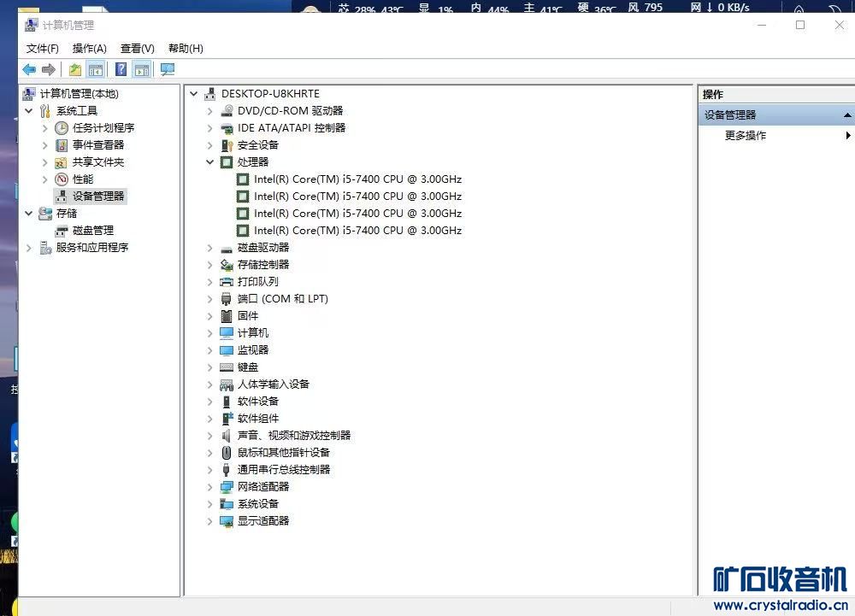Open the 操作(A) menu
The image size is (855, 616).
tap(90, 49)
